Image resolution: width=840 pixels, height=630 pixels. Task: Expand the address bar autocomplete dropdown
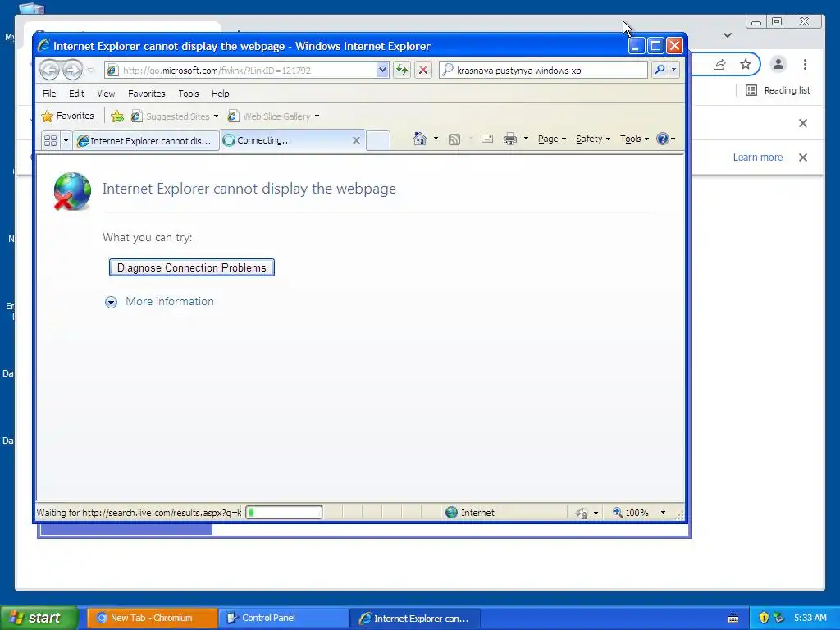382,71
